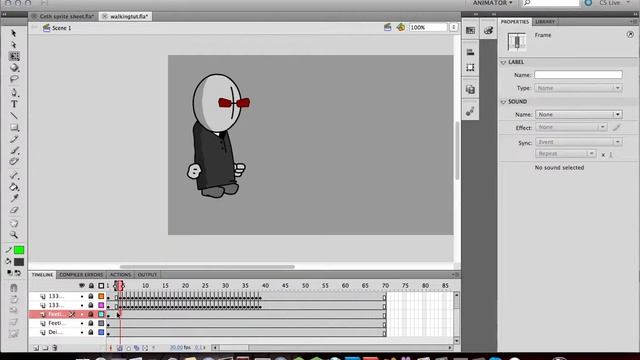Select the Hand tool

pos(14,223)
